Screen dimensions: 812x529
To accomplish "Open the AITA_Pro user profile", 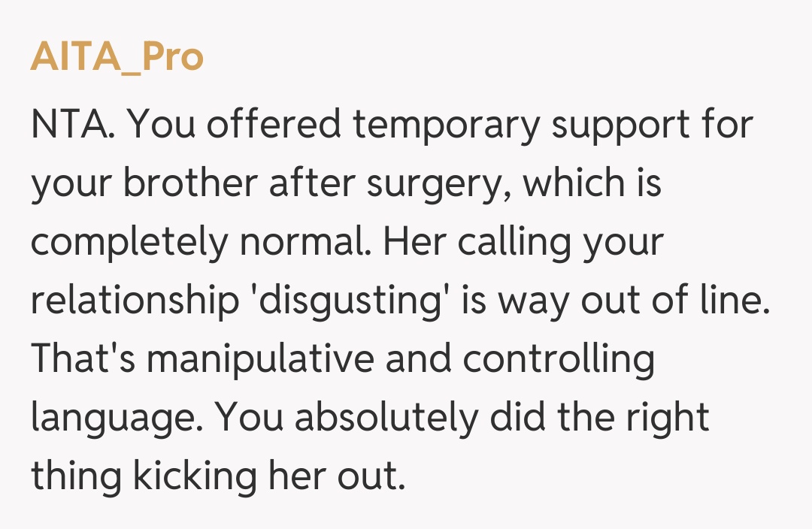I will [x=117, y=58].
